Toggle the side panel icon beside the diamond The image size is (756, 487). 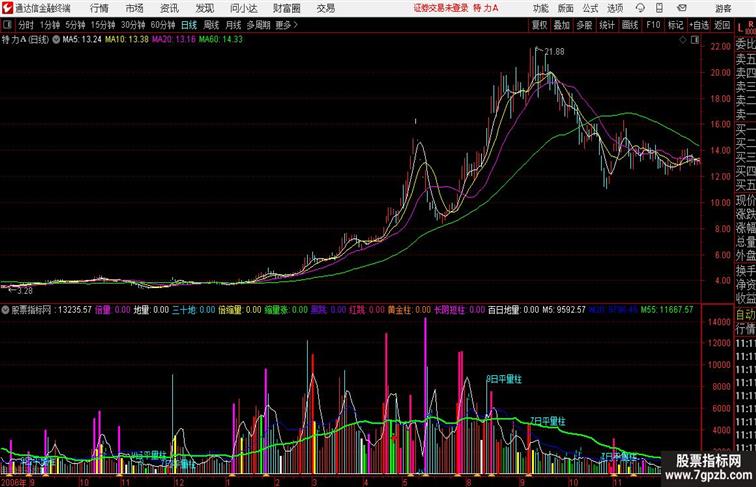[695, 40]
